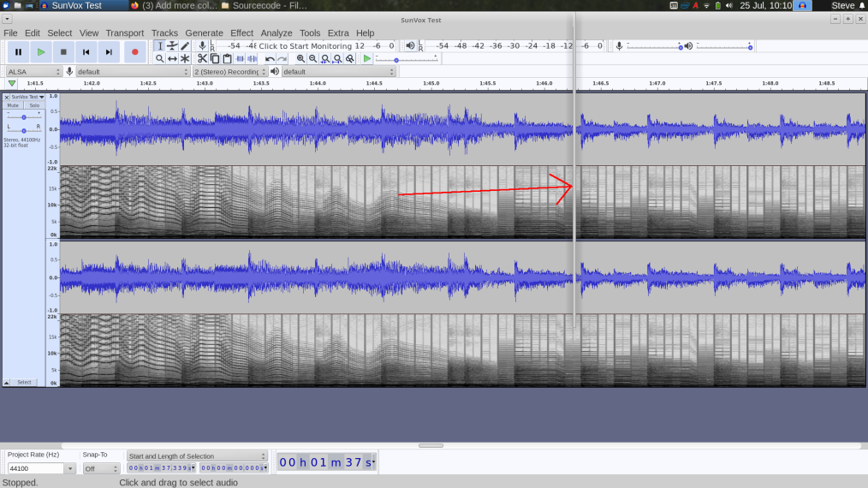868x488 pixels.
Task: Click the Copy icon
Action: coord(215,59)
